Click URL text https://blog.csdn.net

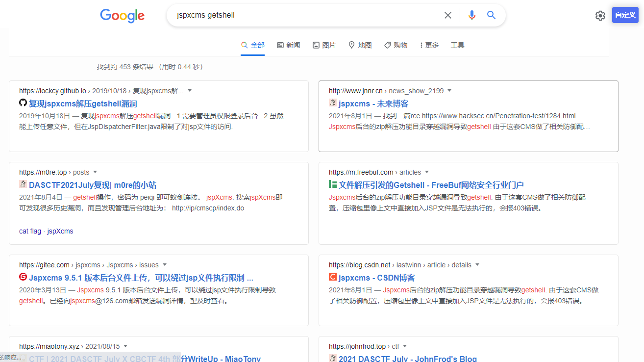(x=360, y=265)
